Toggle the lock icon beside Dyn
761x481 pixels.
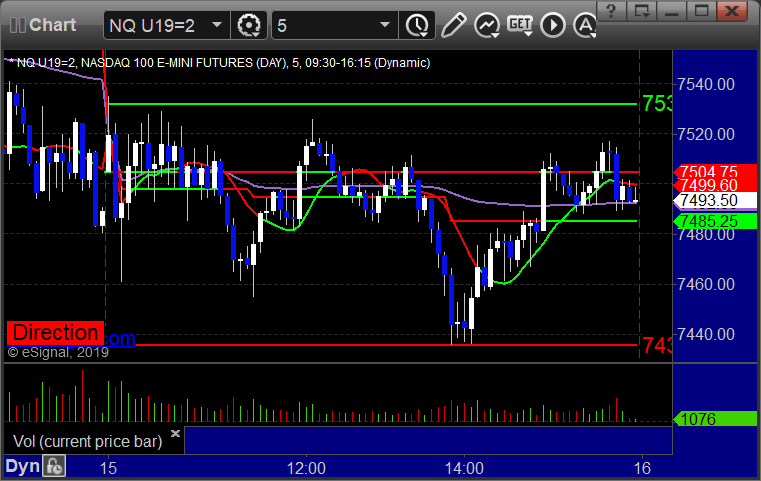(x=54, y=466)
